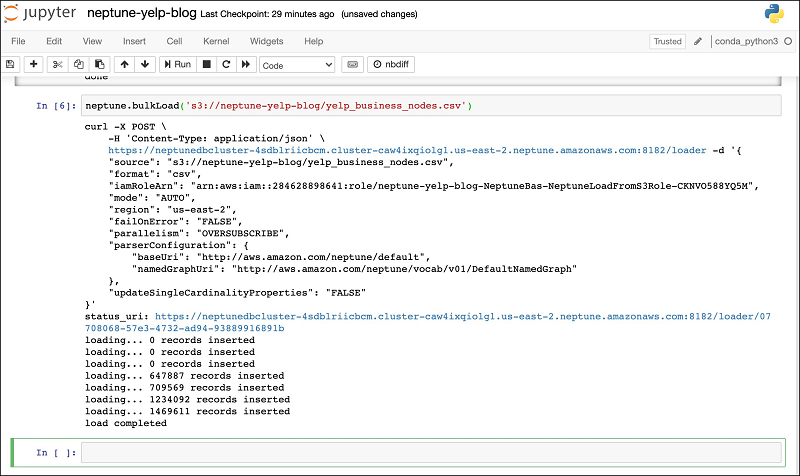The height and width of the screenshot is (476, 800).
Task: Click the unsaved changes status text
Action: click(379, 14)
